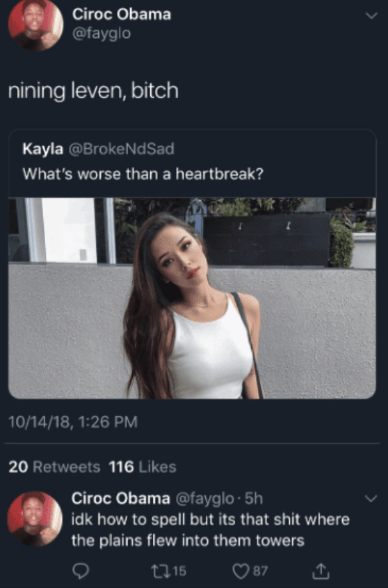Tap the reply speech bubble icon
This screenshot has height=588, width=388.
[x=80, y=571]
